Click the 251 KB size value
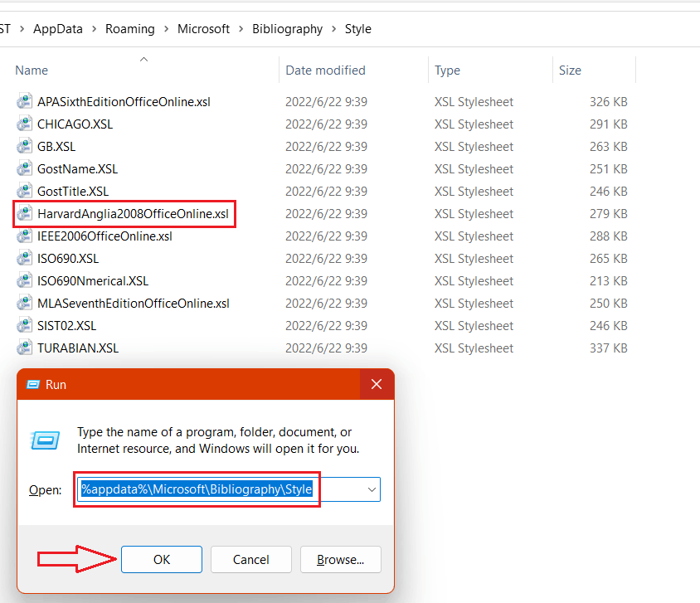This screenshot has width=700, height=603. point(609,169)
